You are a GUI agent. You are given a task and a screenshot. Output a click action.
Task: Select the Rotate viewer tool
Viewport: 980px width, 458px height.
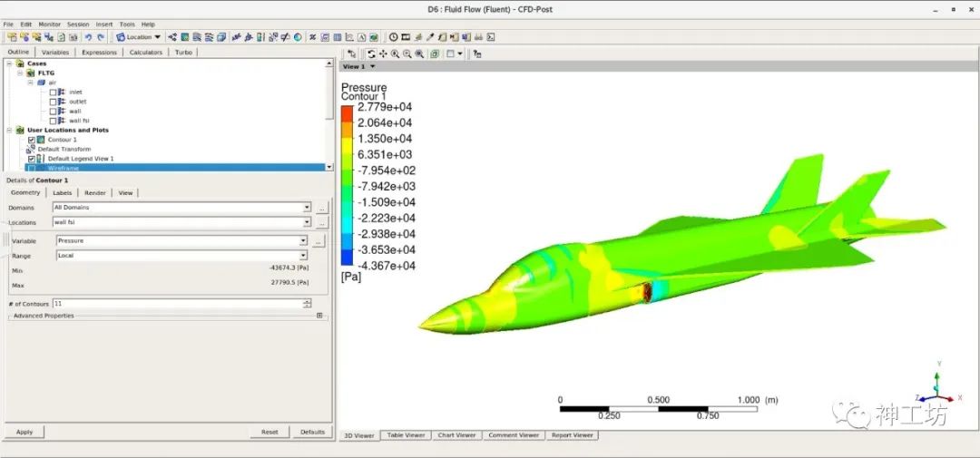tap(371, 54)
